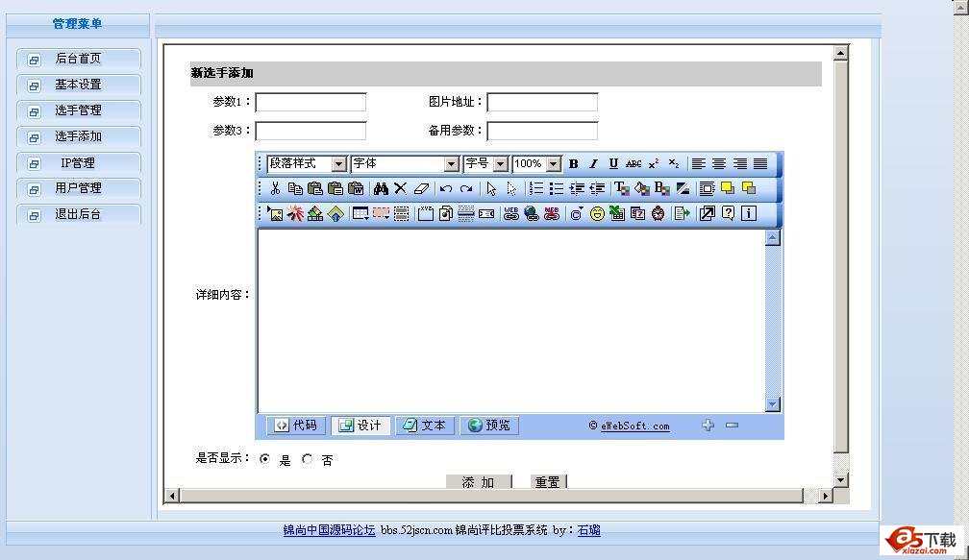The height and width of the screenshot is (560, 969).
Task: Apply subscript formatting
Action: pos(674,163)
